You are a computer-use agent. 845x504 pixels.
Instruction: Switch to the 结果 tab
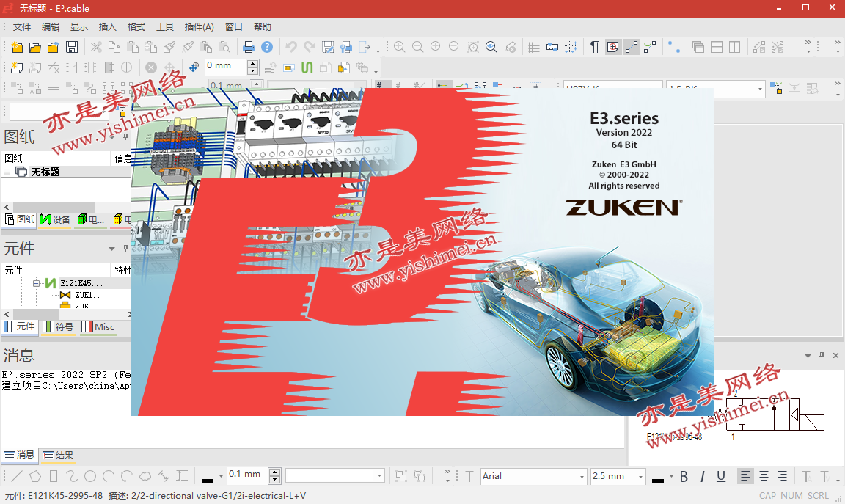[x=58, y=456]
